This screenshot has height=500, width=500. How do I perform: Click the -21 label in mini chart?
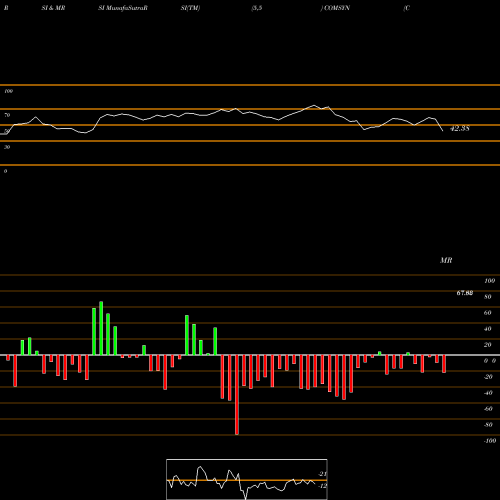[x=322, y=474]
